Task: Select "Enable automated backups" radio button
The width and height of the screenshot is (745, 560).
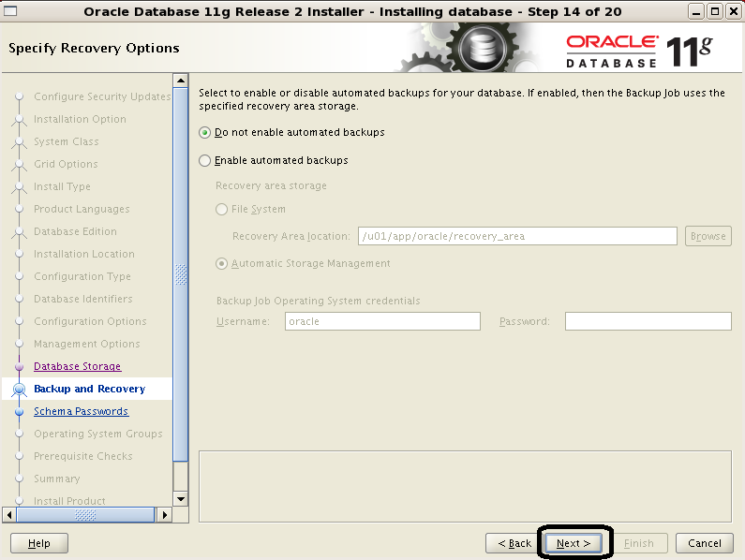Action: pyautogui.click(x=205, y=161)
